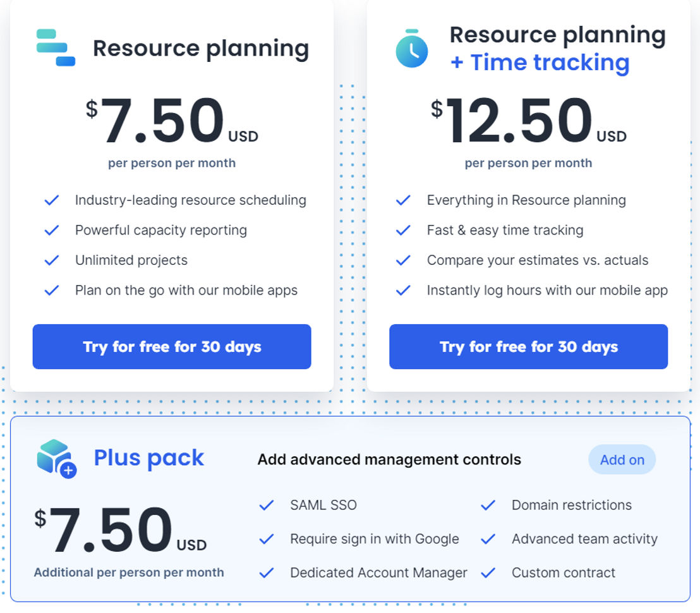Select the "Unlimited projects" feature text
This screenshot has height=613, width=700.
131,260
